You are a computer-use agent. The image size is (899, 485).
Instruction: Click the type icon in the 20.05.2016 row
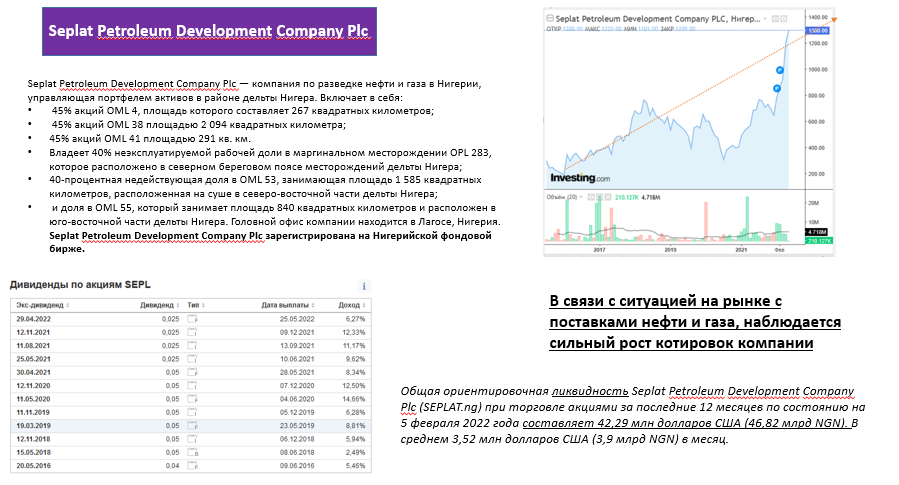coord(193,466)
